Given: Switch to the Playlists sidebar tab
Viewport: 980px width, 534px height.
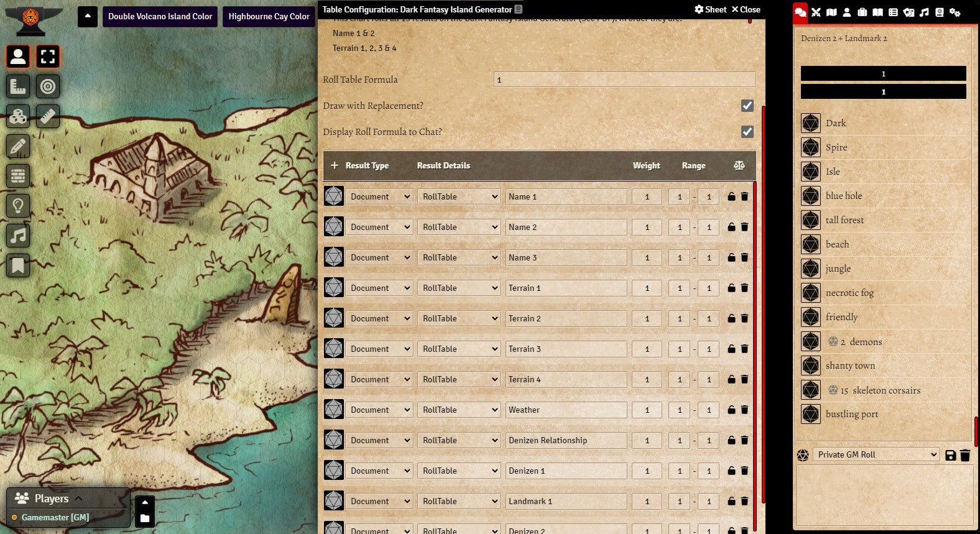Looking at the screenshot, I should [x=924, y=12].
